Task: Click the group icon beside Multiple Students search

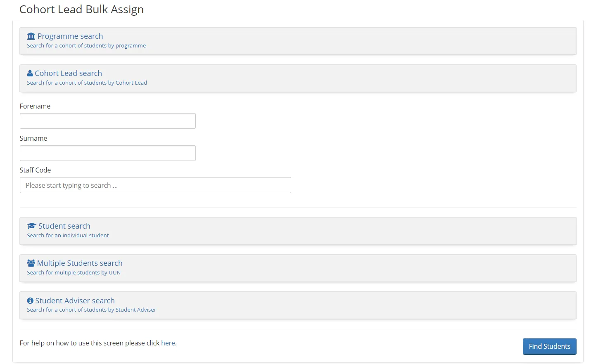Action: [31, 263]
